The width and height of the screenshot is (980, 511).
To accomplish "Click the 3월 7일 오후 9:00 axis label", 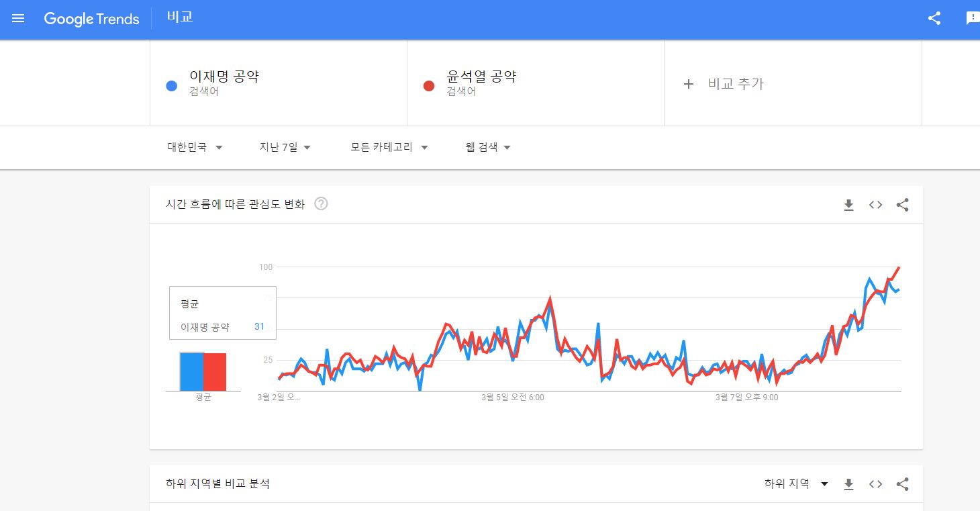I will point(746,398).
